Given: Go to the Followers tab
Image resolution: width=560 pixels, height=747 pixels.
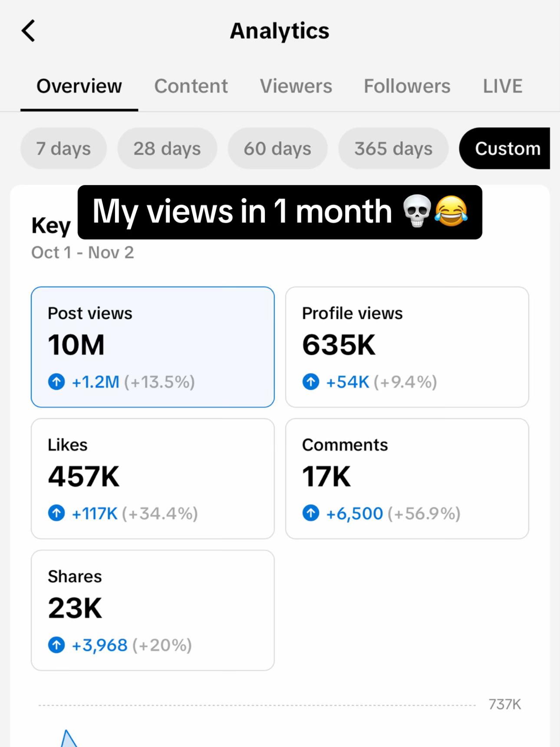Looking at the screenshot, I should (x=407, y=86).
